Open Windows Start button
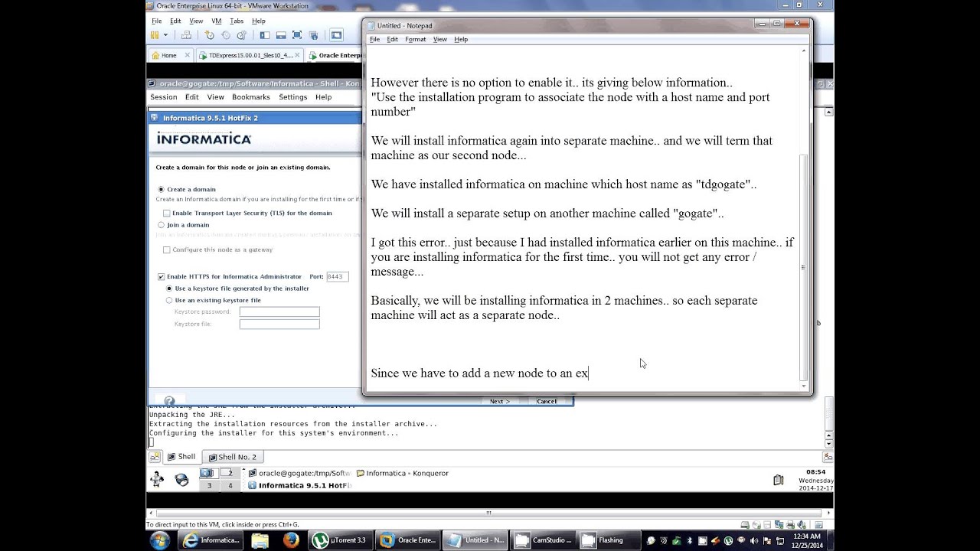980x551 pixels. pos(160,540)
